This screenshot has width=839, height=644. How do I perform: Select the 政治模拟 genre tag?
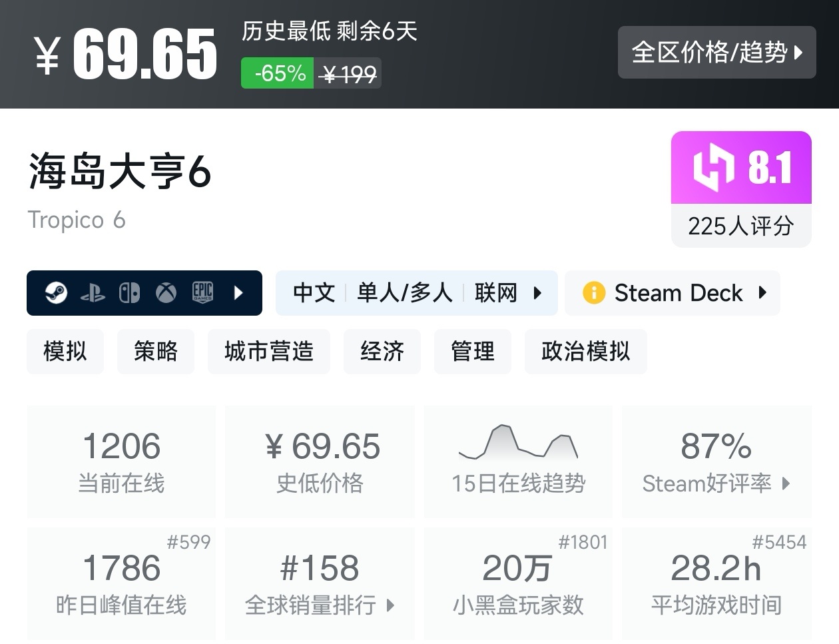[585, 351]
